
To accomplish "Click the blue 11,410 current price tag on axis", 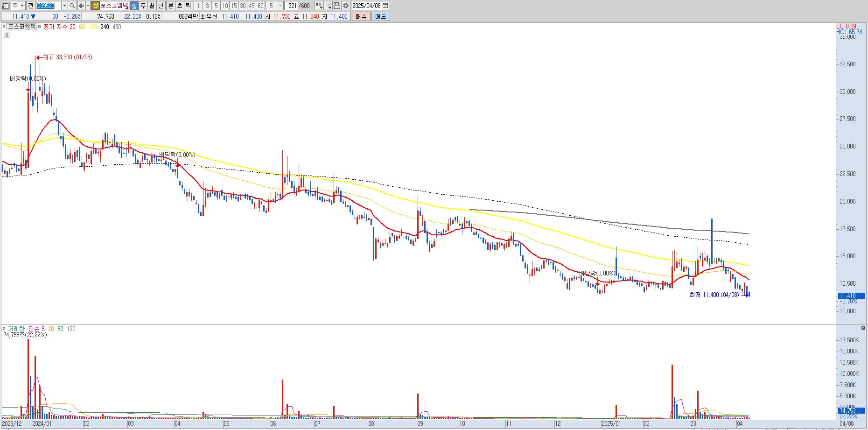I will pos(851,296).
